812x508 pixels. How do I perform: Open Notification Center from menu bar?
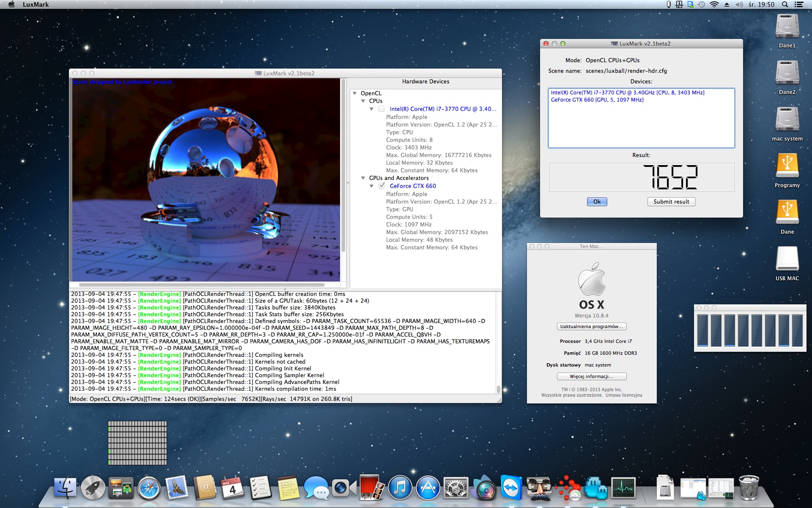tap(799, 5)
